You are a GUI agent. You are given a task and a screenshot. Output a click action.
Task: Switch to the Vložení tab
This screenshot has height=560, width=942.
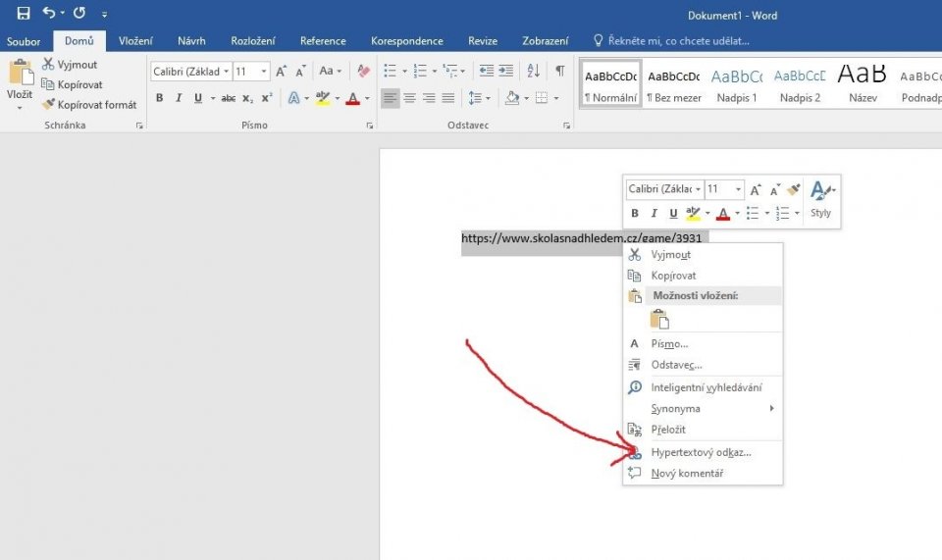(135, 41)
